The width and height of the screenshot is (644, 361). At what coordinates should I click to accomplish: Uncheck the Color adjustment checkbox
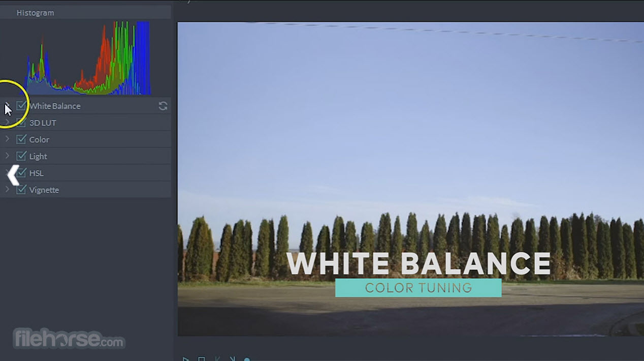(x=21, y=139)
